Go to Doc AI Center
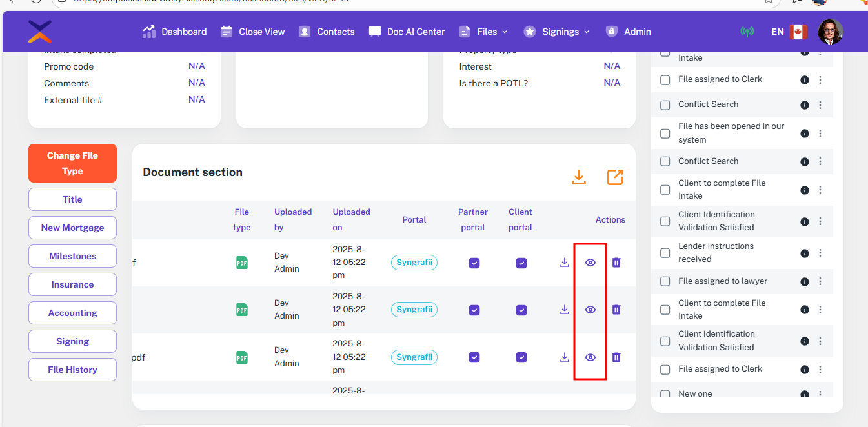The height and width of the screenshot is (427, 868). click(407, 32)
